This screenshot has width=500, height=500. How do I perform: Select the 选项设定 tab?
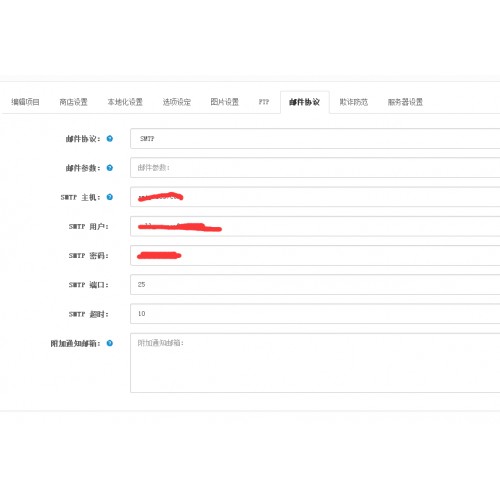(x=177, y=102)
